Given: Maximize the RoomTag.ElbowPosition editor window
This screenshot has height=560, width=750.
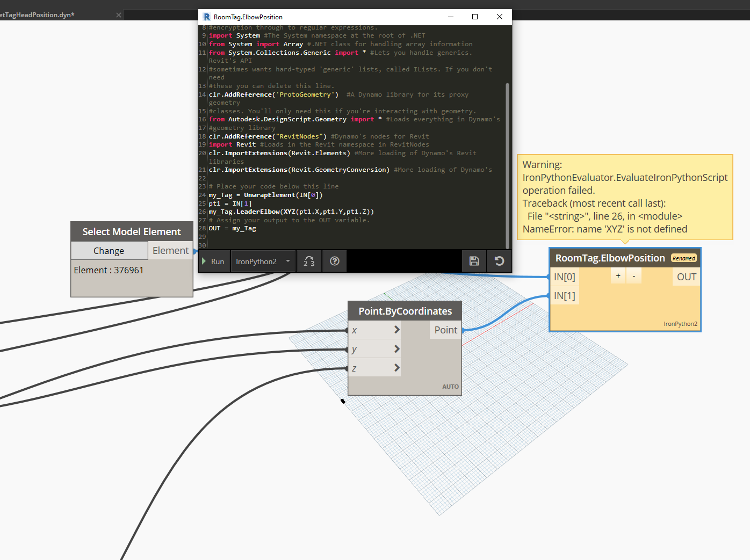Looking at the screenshot, I should (475, 17).
